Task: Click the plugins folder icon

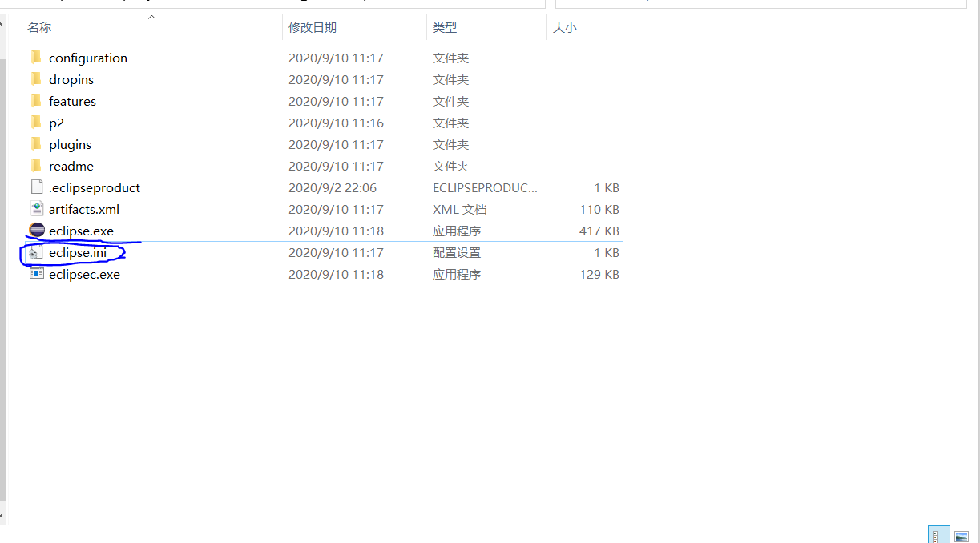Action: [36, 144]
